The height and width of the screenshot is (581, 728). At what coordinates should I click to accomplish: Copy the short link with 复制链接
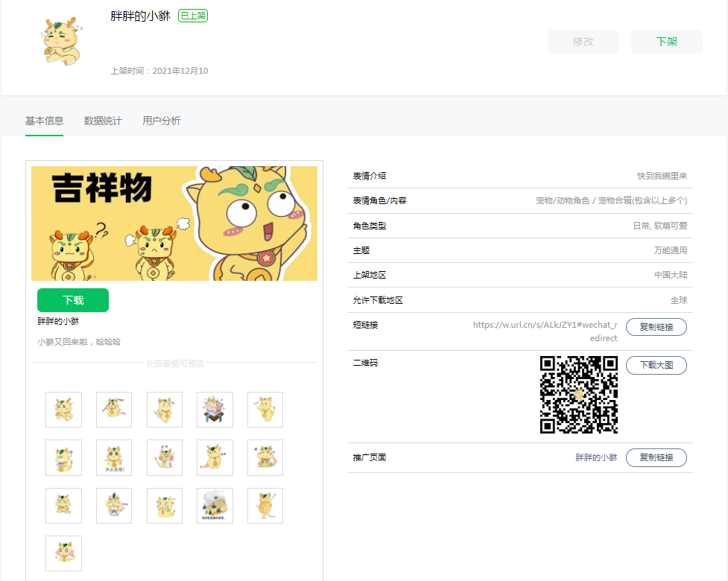[656, 327]
